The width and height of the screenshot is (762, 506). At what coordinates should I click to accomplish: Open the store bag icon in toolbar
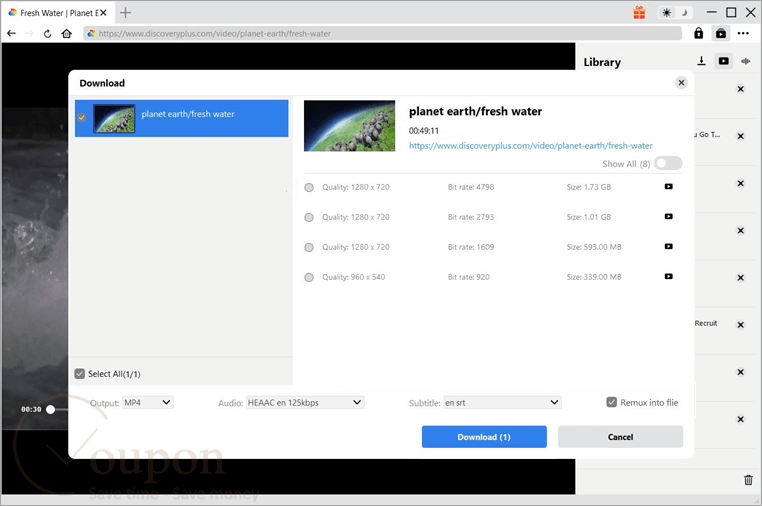(721, 33)
